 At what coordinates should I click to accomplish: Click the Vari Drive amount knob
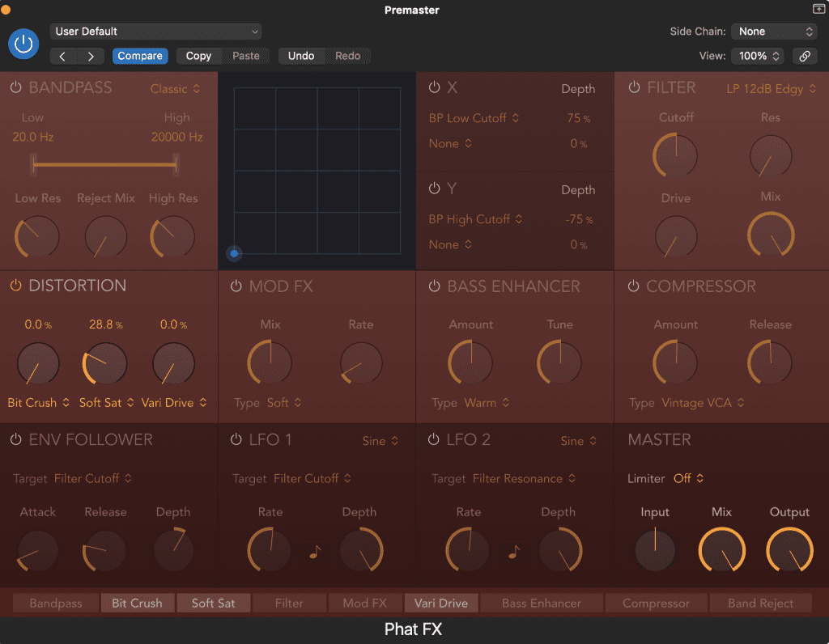pyautogui.click(x=173, y=363)
